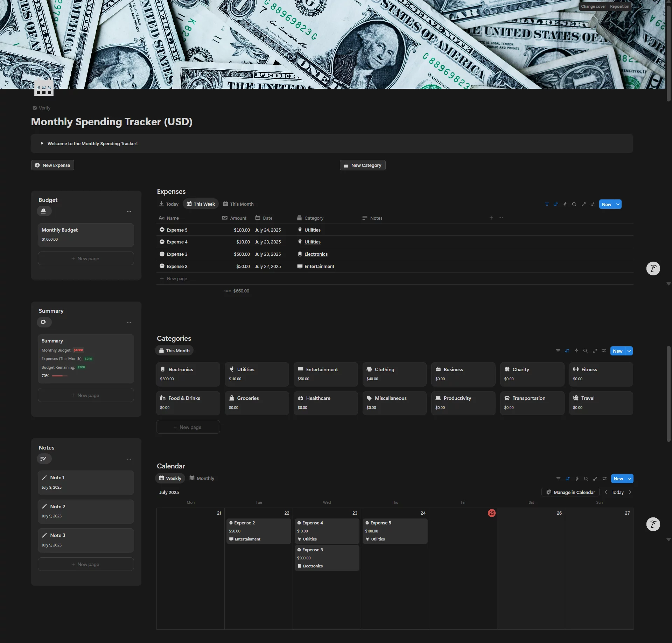The width and height of the screenshot is (672, 643).
Task: Open the dropdown next to Expenses New
Action: [x=618, y=204]
